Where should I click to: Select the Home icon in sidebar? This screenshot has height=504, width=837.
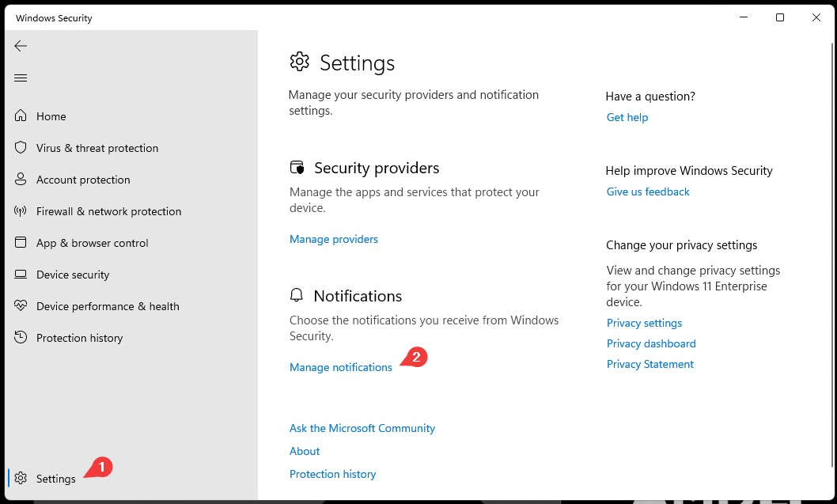tap(21, 116)
